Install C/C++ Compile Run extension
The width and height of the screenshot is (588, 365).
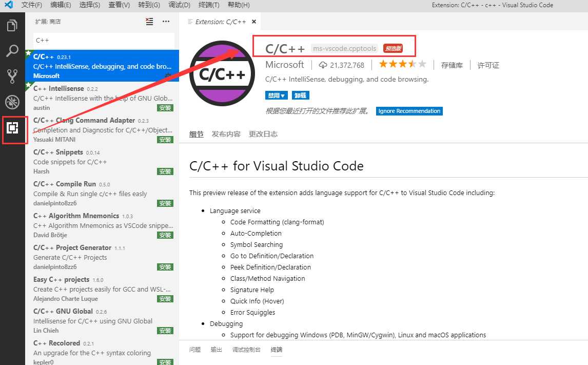[x=165, y=204]
